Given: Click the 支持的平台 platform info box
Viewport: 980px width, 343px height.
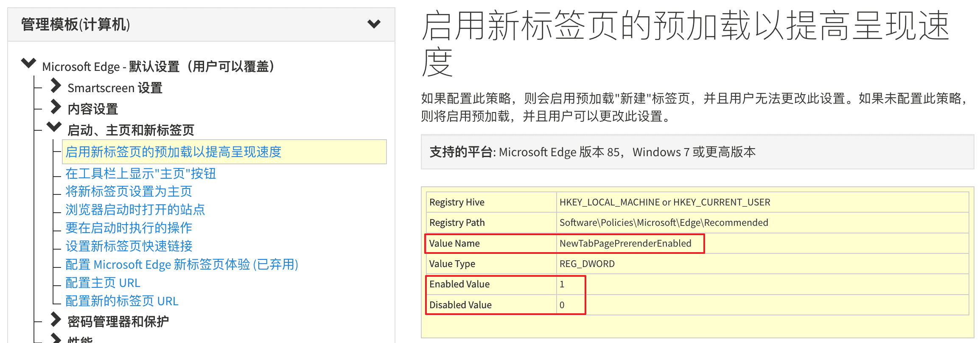Looking at the screenshot, I should 697,152.
